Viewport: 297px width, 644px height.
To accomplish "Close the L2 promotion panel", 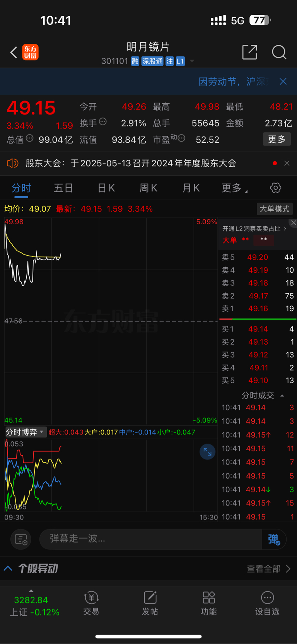I will [x=293, y=223].
